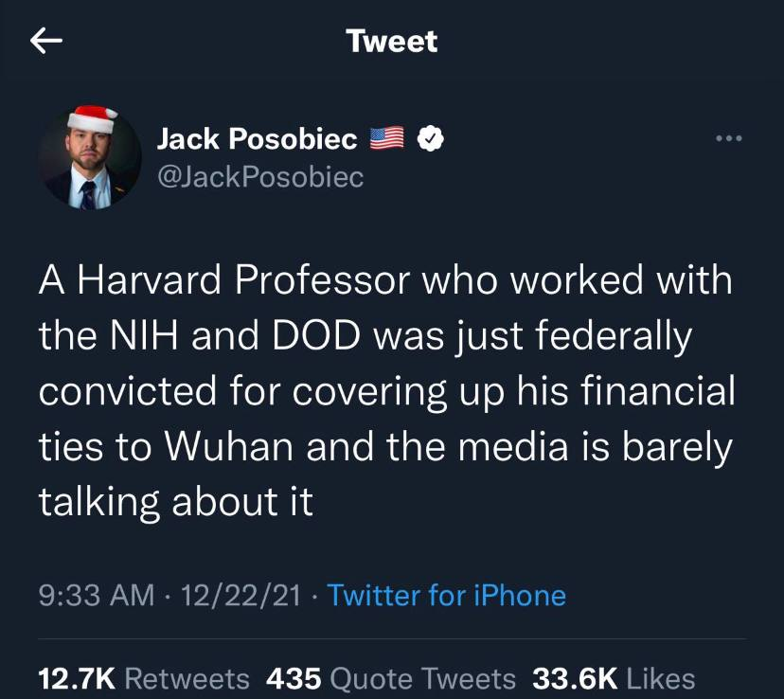Click the US flag emoji beside the name

[x=386, y=139]
